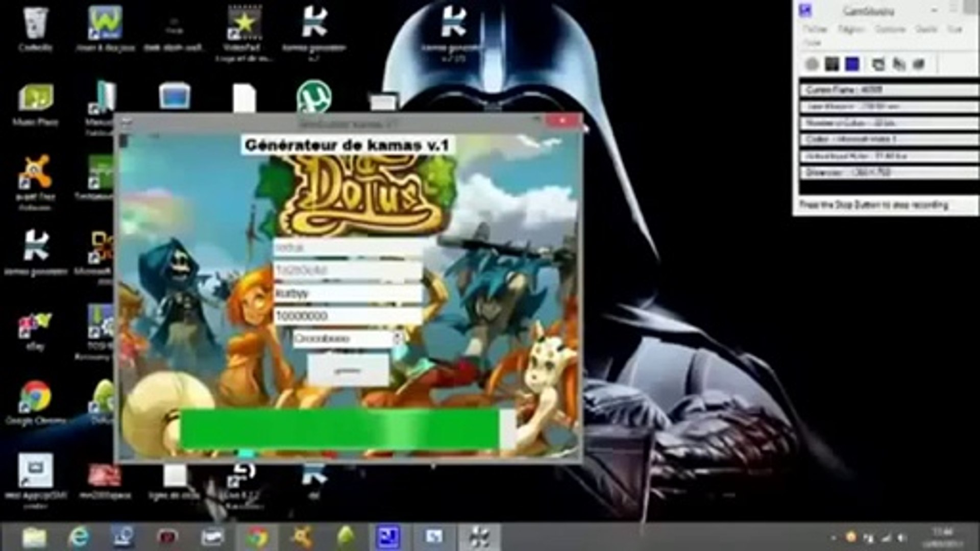Click the password field below the login field
This screenshot has height=551, width=980.
(348, 270)
